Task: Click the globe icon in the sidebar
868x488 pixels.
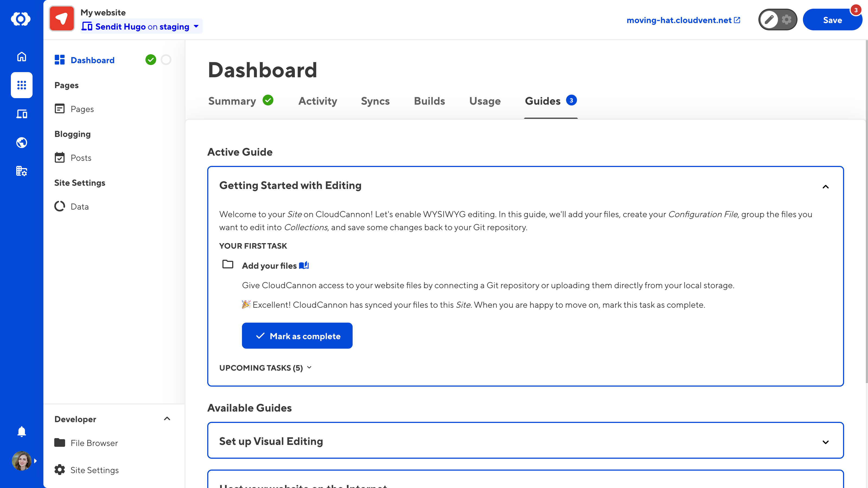Action: 21,142
